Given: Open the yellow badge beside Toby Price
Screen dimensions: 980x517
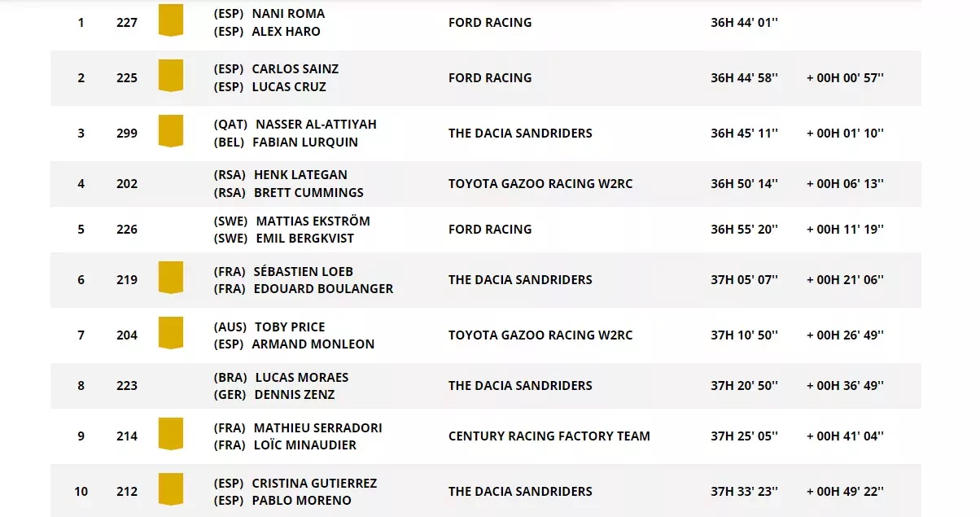Looking at the screenshot, I should coord(170,333).
